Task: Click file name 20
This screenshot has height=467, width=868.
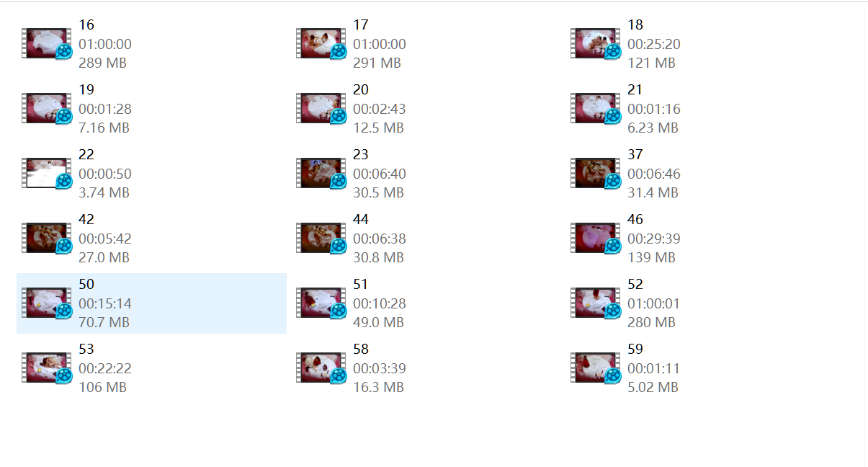Action: [x=361, y=90]
